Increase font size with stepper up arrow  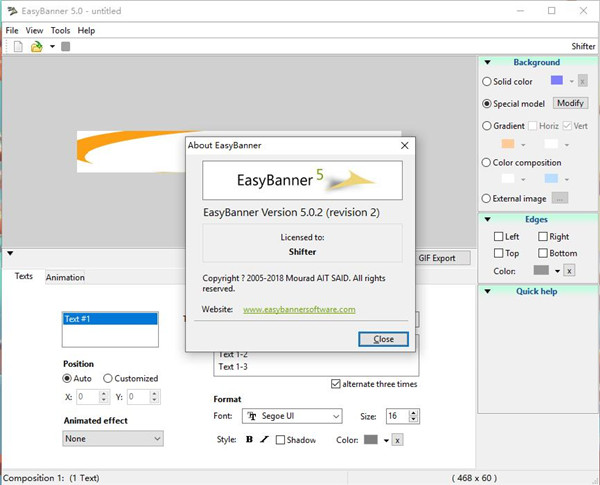click(413, 413)
